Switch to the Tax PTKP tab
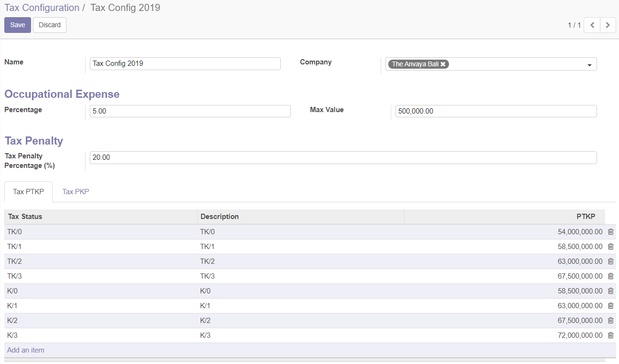The image size is (619, 364). pyautogui.click(x=29, y=192)
